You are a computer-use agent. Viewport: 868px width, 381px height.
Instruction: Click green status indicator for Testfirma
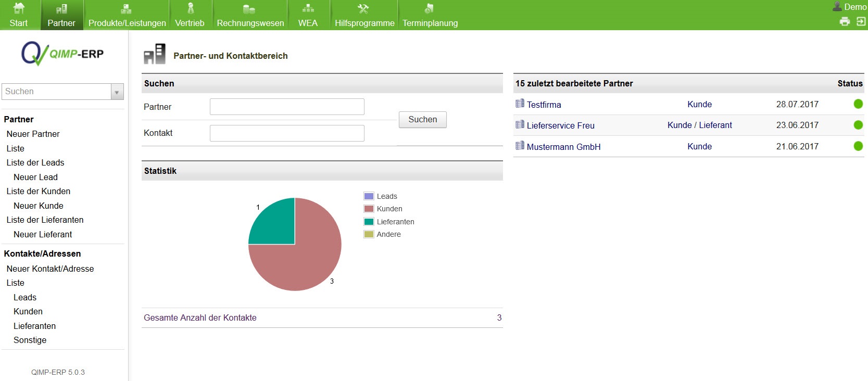tap(858, 104)
